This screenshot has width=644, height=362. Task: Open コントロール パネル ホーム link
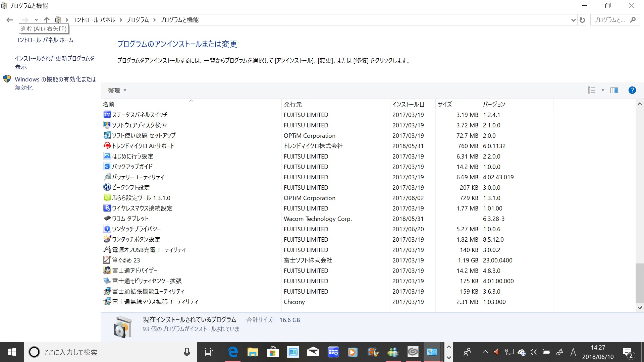(44, 40)
